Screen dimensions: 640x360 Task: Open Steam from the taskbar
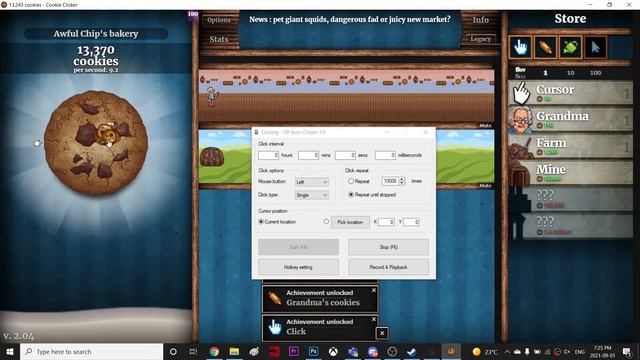411,351
